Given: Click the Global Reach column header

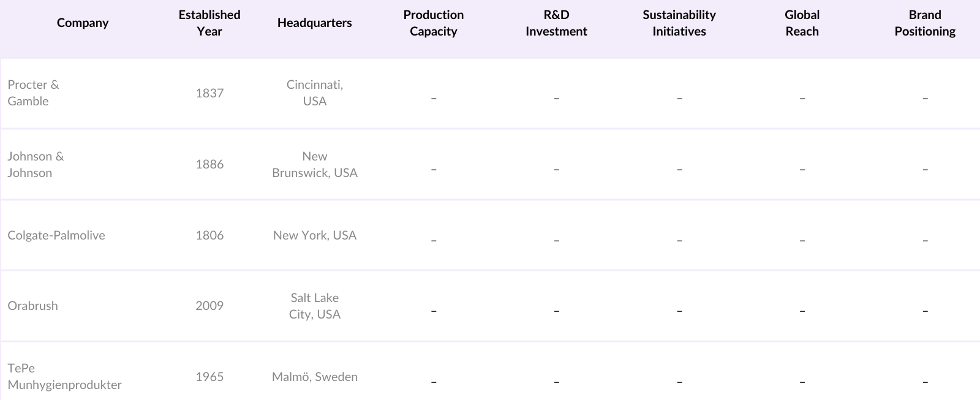Looking at the screenshot, I should (802, 23).
